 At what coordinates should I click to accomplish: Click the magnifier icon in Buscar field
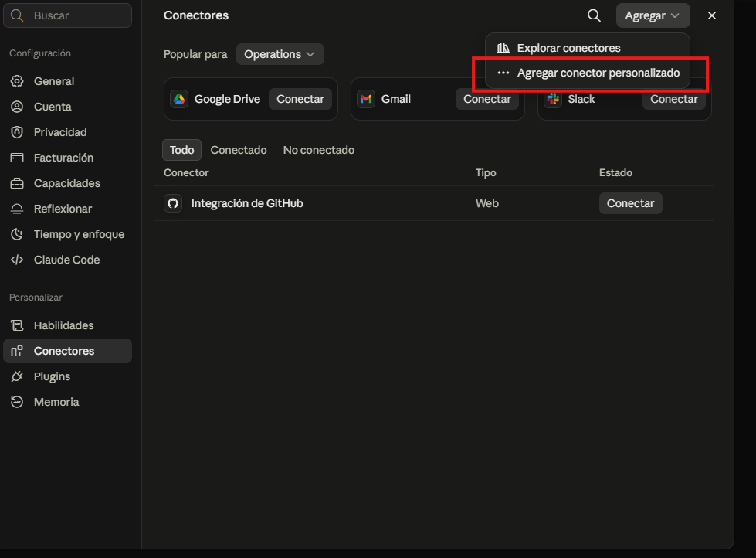click(17, 15)
